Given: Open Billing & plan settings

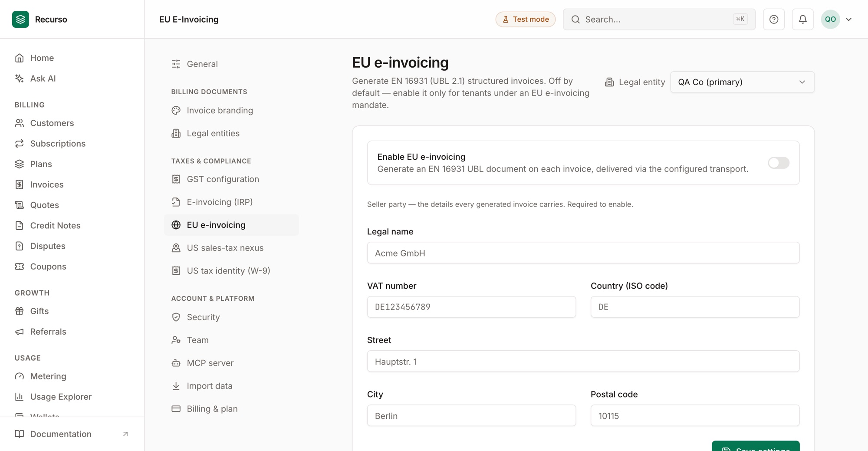Looking at the screenshot, I should (231, 409).
